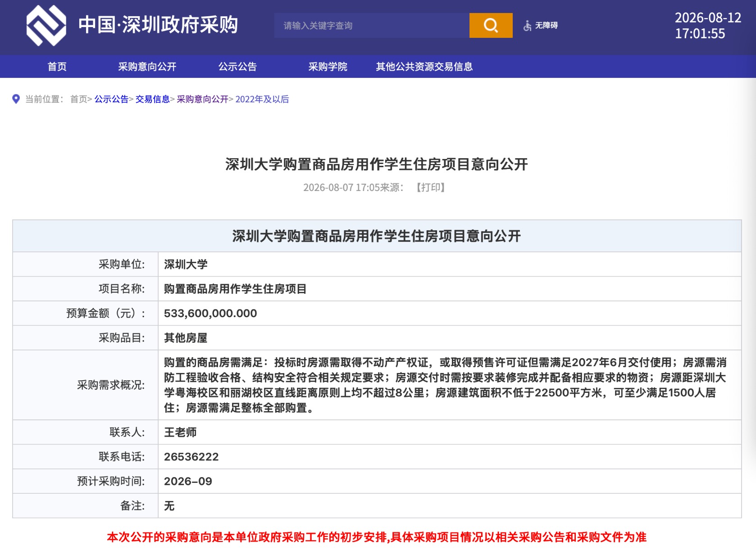Click the site title 中国·深圳政府采购
Viewport: 756px width, 555px height.
coord(158,25)
